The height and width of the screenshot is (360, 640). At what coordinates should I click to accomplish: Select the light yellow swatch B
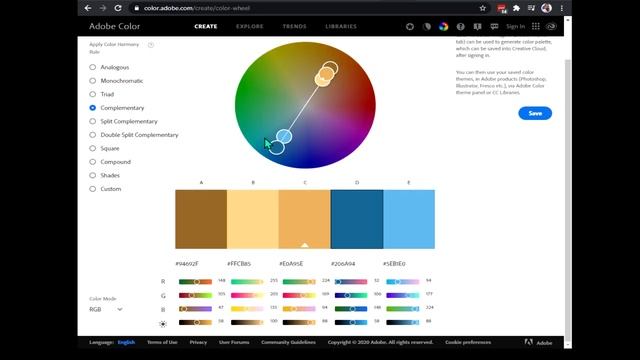click(x=253, y=219)
